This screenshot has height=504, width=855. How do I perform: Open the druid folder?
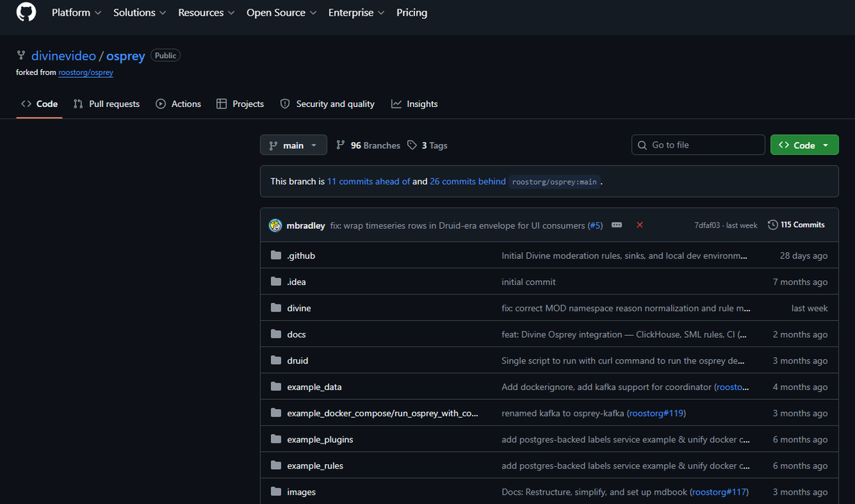(298, 360)
